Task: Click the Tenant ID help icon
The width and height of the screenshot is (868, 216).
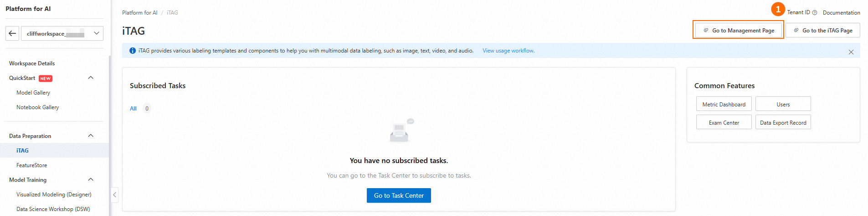Action: pos(815,13)
